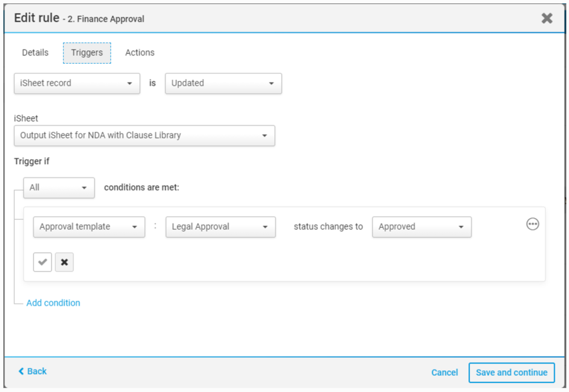Remove condition with the X icon
This screenshot has height=392, width=569.
64,262
